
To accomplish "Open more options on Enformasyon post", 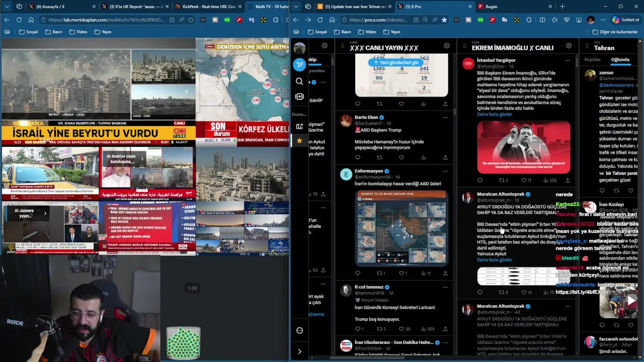I will point(445,171).
